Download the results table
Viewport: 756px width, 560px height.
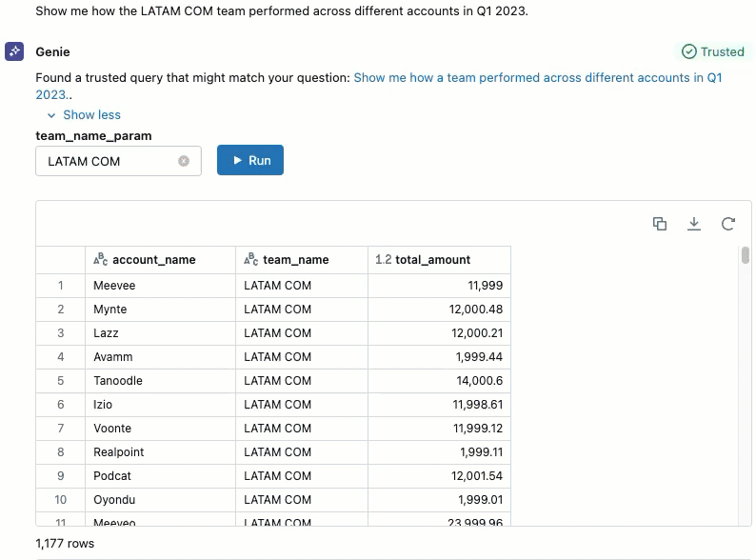(694, 224)
